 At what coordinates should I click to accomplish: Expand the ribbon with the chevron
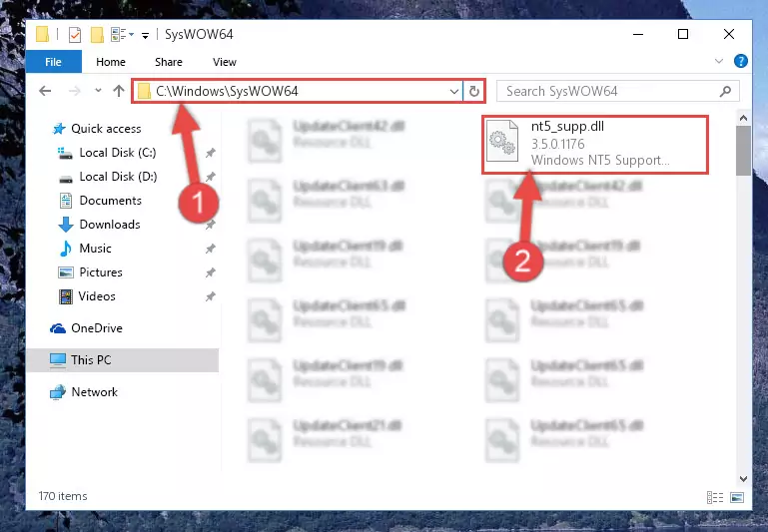click(718, 61)
